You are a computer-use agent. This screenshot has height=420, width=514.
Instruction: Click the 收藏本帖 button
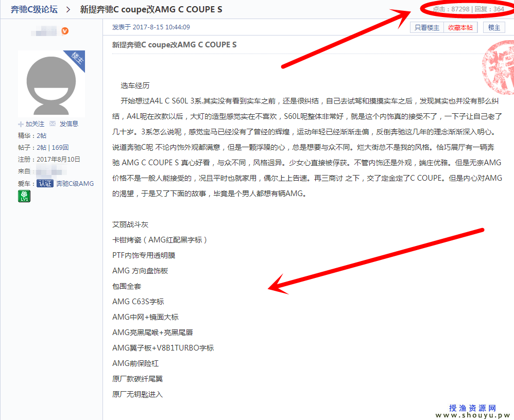pos(460,27)
